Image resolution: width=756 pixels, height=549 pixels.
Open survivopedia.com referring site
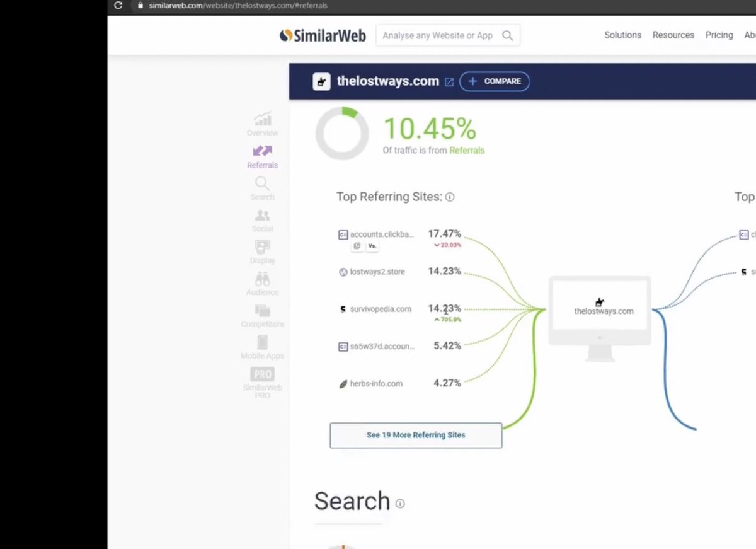pyautogui.click(x=381, y=309)
